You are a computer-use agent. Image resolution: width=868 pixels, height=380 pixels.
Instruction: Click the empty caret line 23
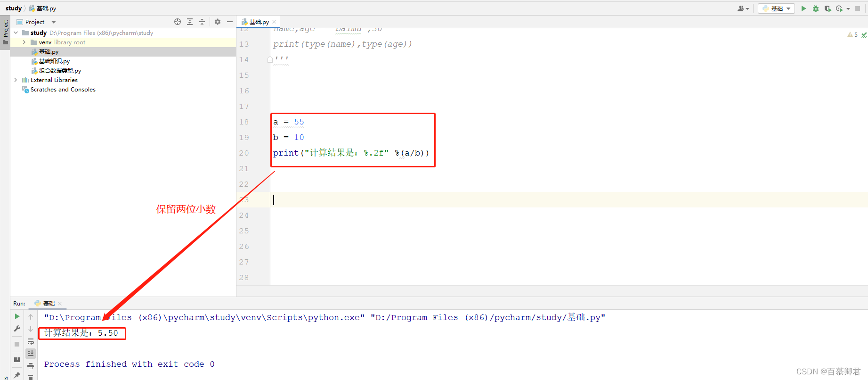click(x=569, y=199)
